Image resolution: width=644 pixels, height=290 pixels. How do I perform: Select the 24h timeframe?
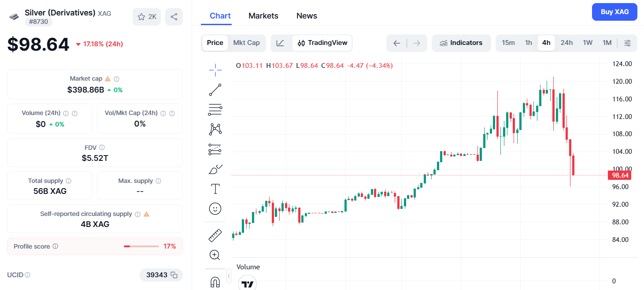pyautogui.click(x=566, y=43)
